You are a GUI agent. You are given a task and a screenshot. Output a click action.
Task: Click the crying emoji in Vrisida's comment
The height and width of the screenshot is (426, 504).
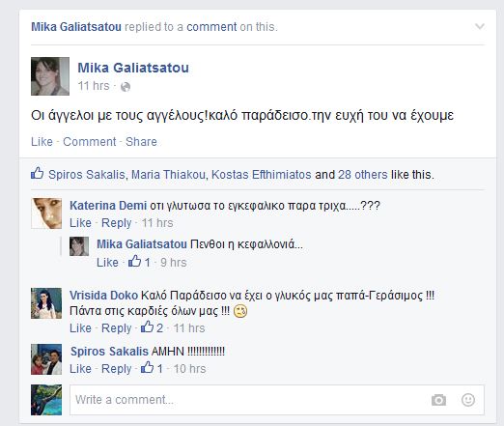pyautogui.click(x=240, y=311)
